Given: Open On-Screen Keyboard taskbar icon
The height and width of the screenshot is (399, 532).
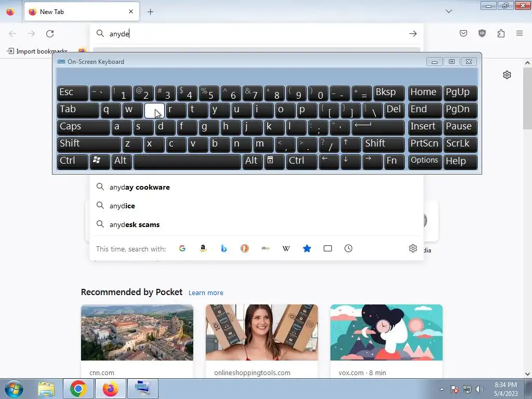Looking at the screenshot, I should click(142, 389).
